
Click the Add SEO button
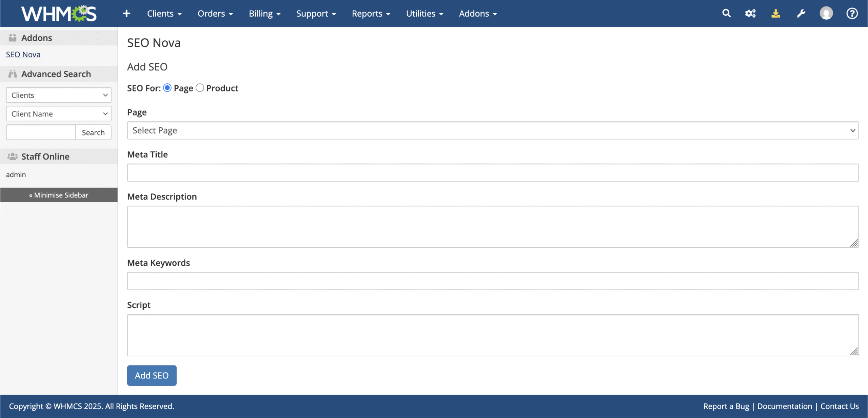[x=152, y=375]
